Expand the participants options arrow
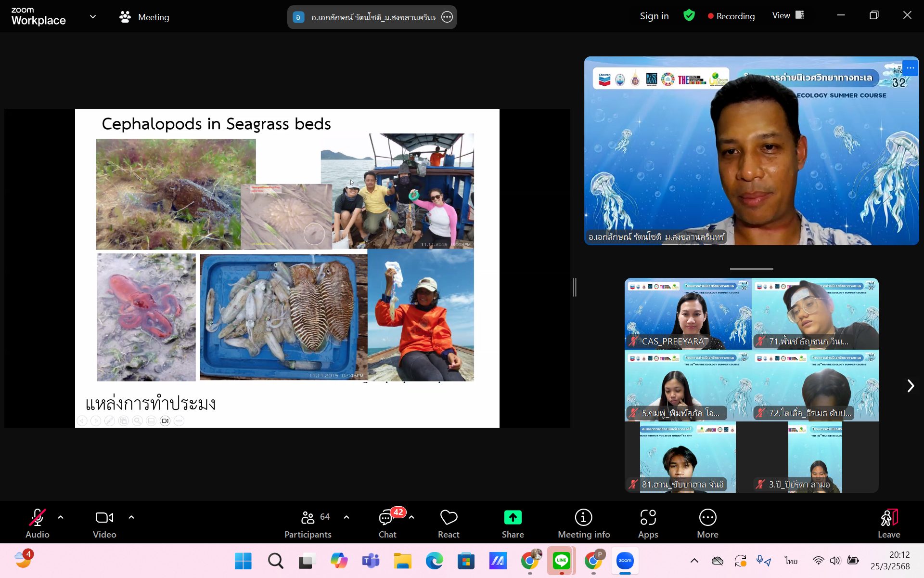This screenshot has width=924, height=578. pyautogui.click(x=346, y=517)
